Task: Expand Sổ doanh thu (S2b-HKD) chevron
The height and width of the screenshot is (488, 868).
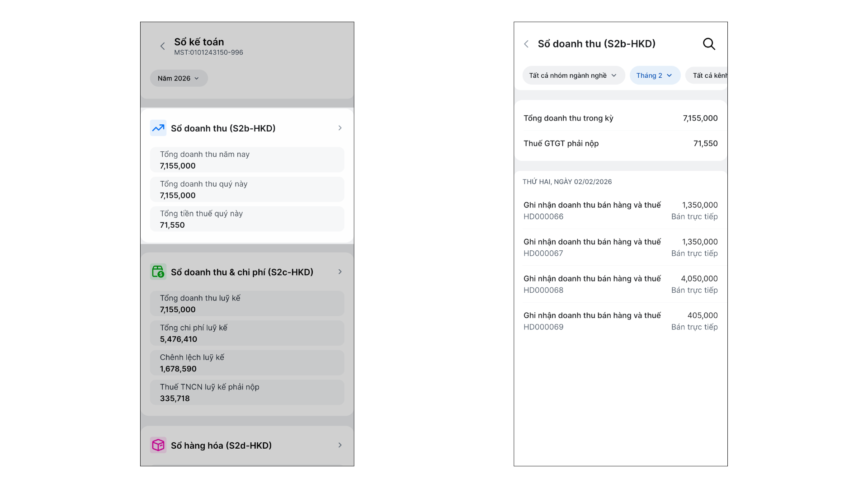Action: click(340, 128)
